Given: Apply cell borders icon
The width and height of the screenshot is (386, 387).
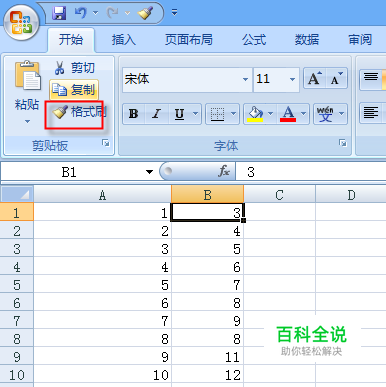Looking at the screenshot, I should 217,114.
